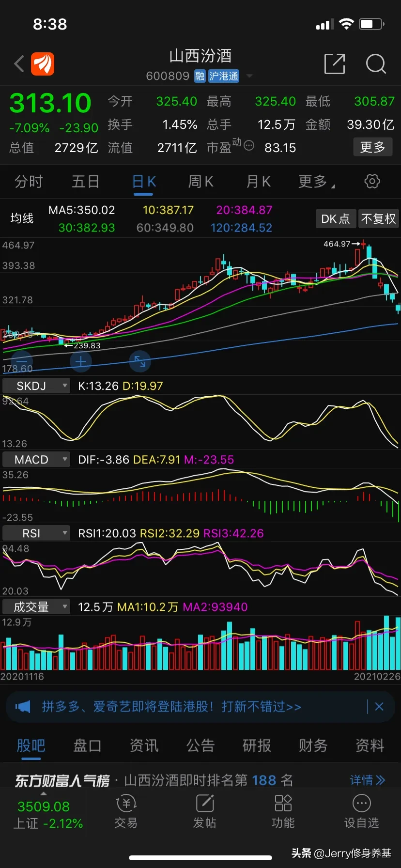
Task: Open the 发帖 post icon
Action: (205, 812)
